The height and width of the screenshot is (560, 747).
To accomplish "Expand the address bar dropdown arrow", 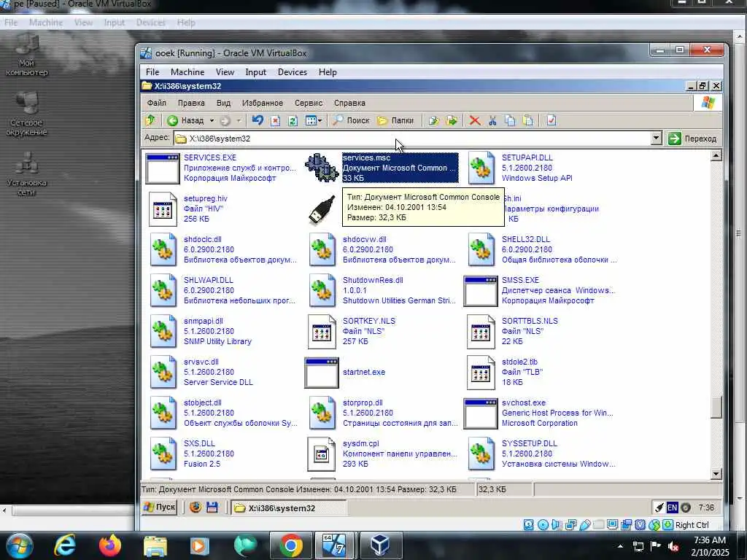I will (x=656, y=138).
